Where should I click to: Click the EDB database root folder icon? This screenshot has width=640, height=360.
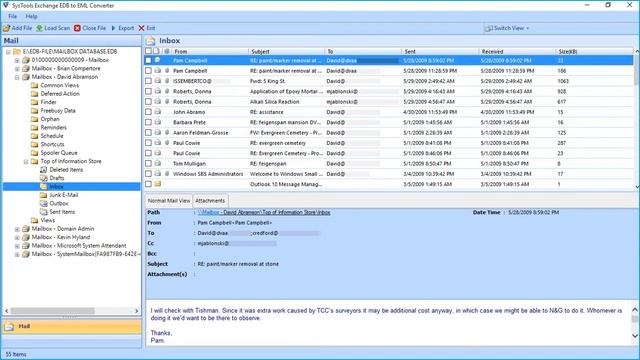click(17, 51)
